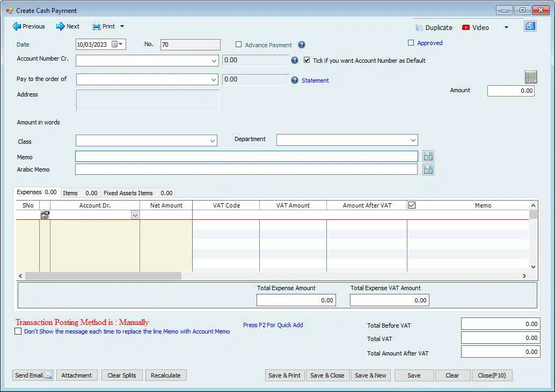Click the save icon beside Arabic Memo
The width and height of the screenshot is (555, 392).
click(428, 169)
